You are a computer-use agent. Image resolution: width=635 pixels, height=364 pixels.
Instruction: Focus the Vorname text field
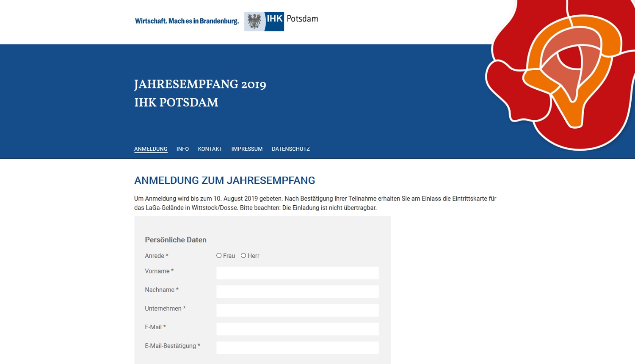tap(297, 273)
